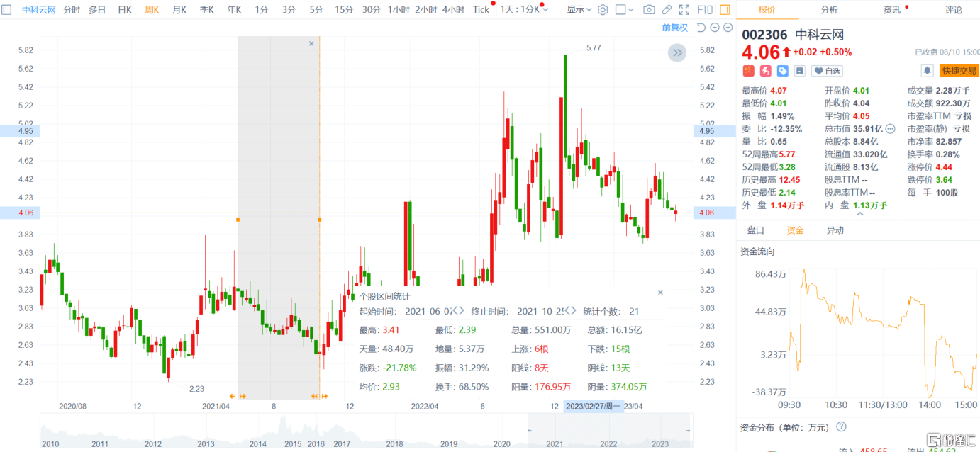Select the 2小时 interval

click(x=425, y=10)
